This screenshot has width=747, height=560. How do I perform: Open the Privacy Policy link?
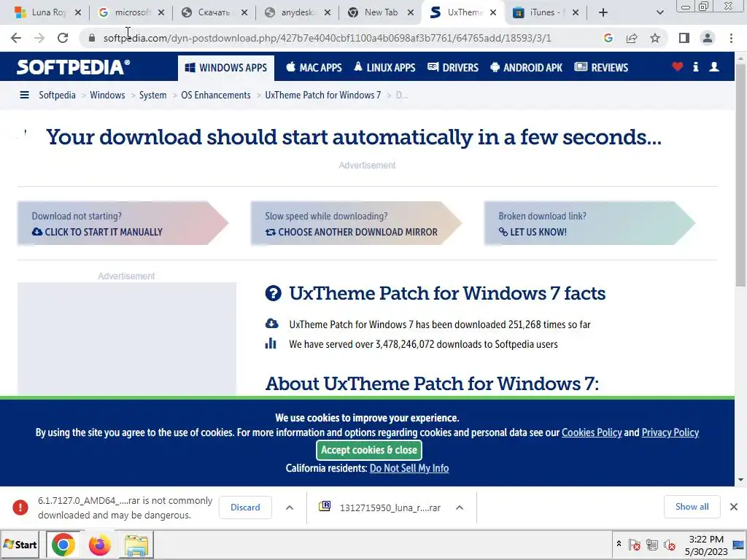coord(670,432)
